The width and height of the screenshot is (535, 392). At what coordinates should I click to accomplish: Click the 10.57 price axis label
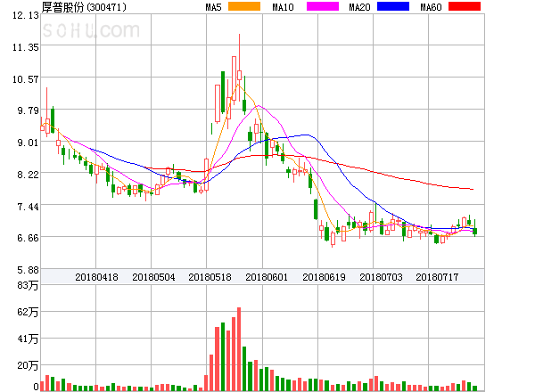click(26, 79)
